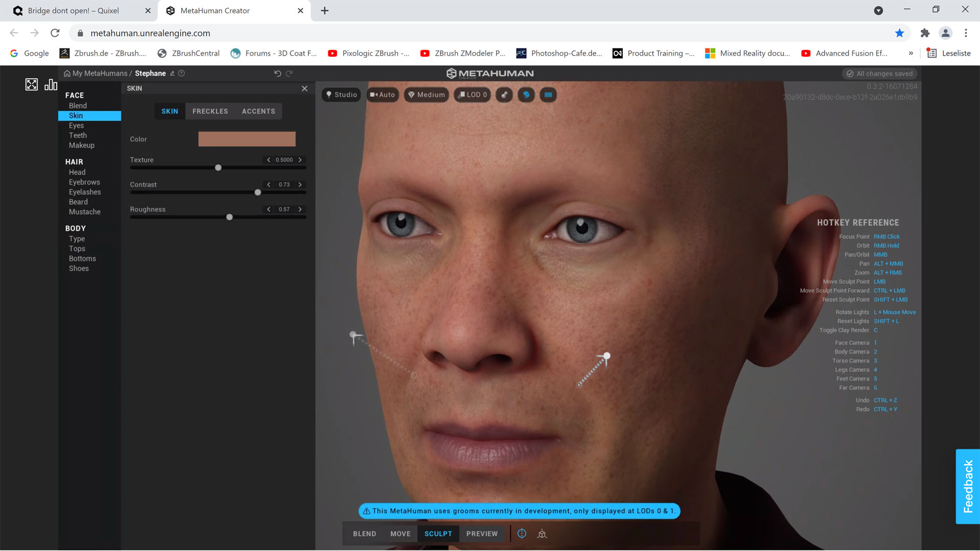Viewport: 980px width, 551px height.
Task: Select SCULPT mode
Action: click(438, 534)
